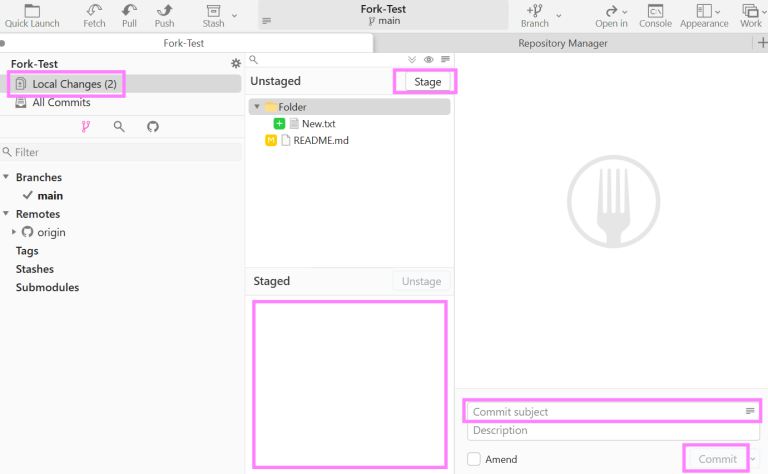Collapse the Branches section
Image resolution: width=768 pixels, height=474 pixels.
(6, 176)
